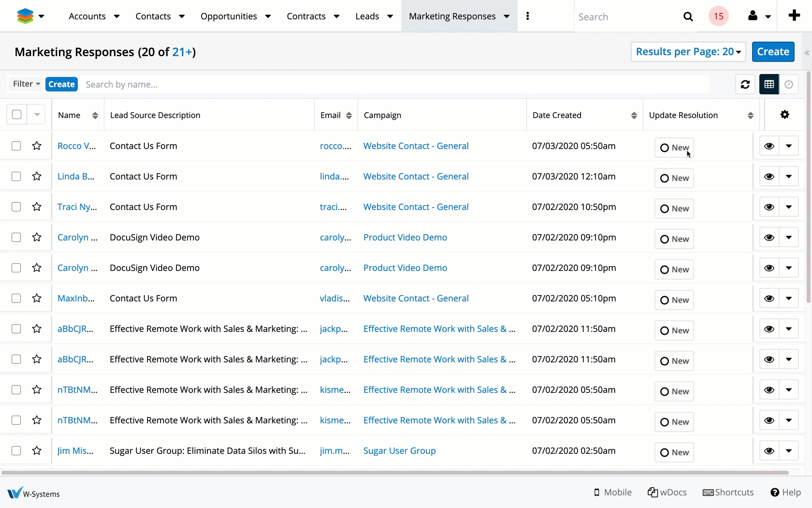Check the Traci Ny... row checkbox
The width and height of the screenshot is (812, 508).
coord(16,207)
